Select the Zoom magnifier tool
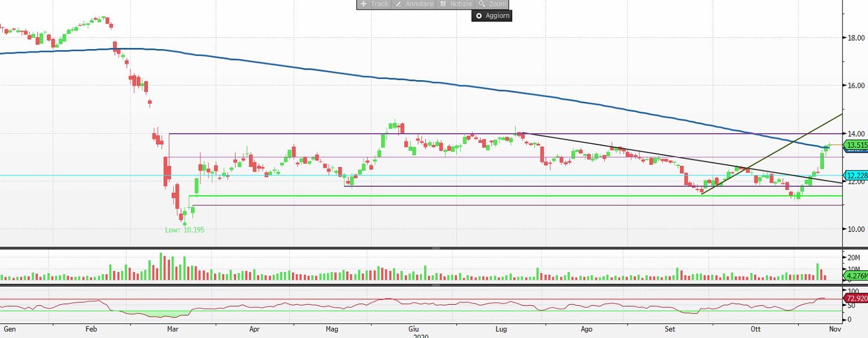This screenshot has height=338, width=868. (492, 4)
